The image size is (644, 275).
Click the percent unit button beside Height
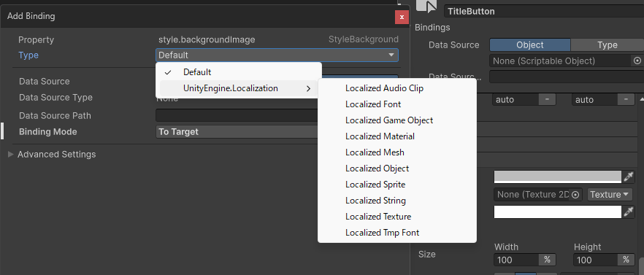tap(626, 260)
